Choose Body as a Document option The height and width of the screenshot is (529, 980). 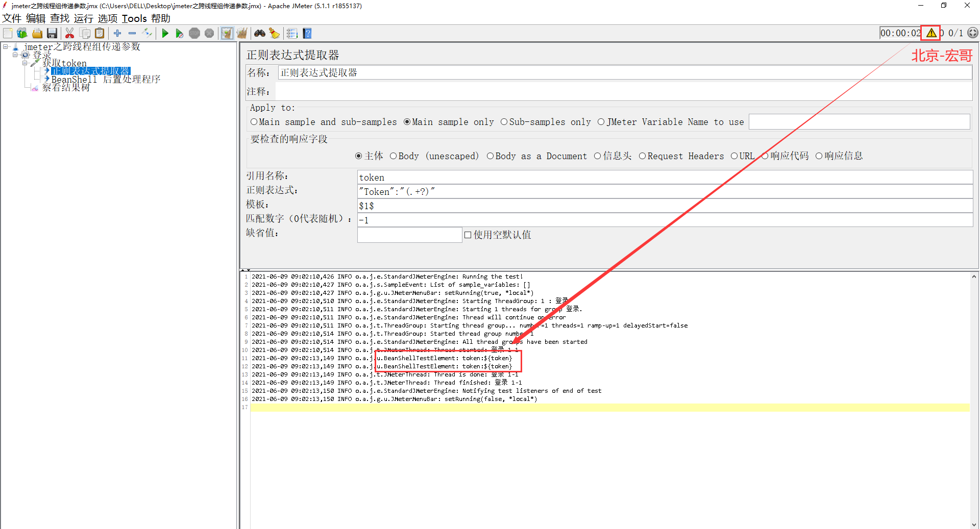click(537, 156)
